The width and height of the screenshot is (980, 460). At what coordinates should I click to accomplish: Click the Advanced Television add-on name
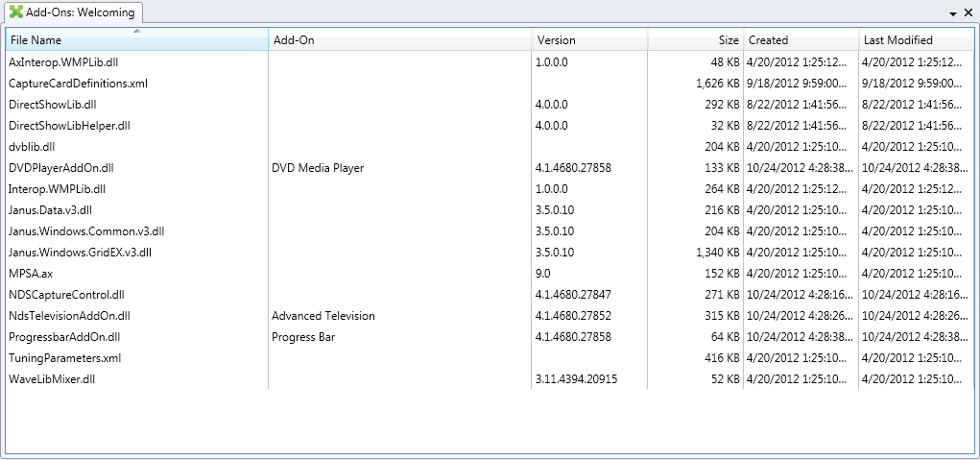pos(323,316)
